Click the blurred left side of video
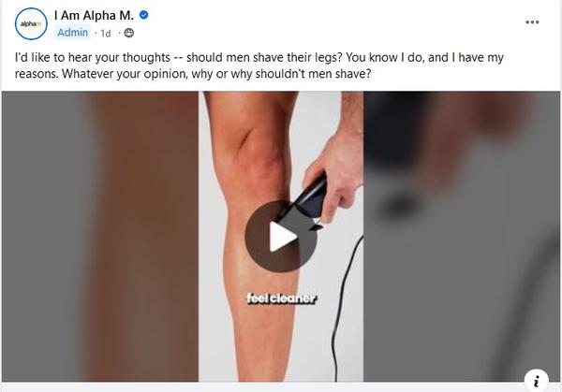This screenshot has height=392, width=562. [100, 237]
